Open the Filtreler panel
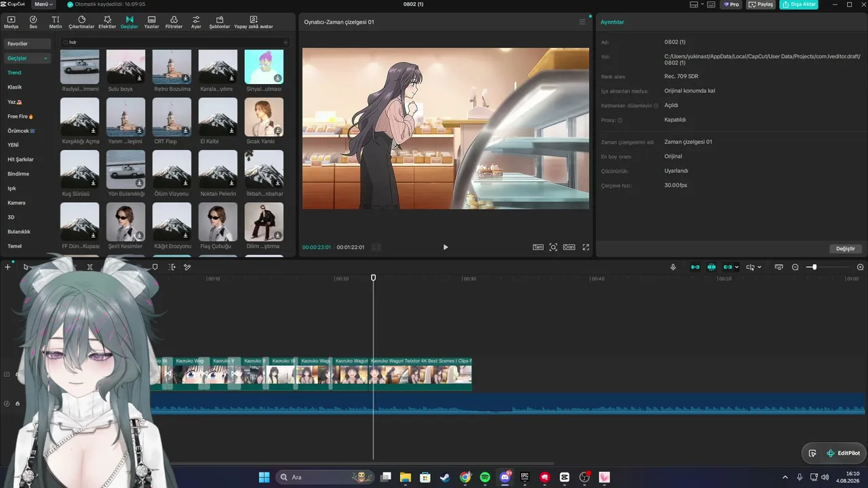Screen dimensions: 868x488 [174, 22]
